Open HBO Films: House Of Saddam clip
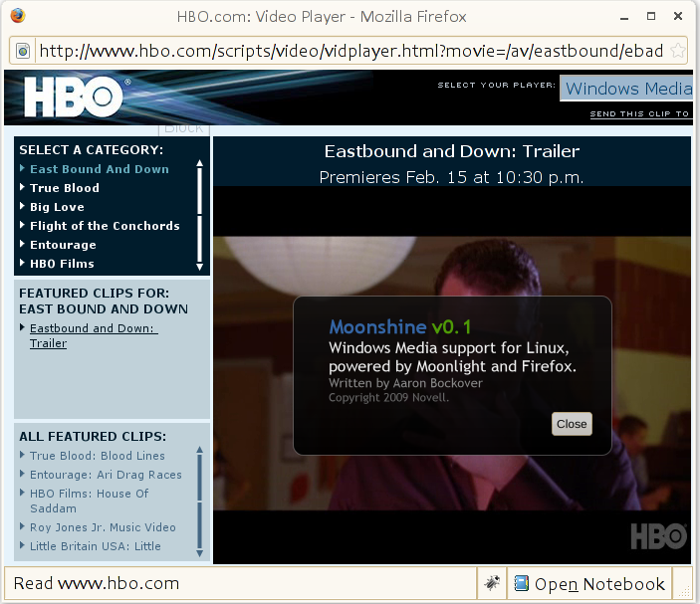This screenshot has height=604, width=700. click(90, 501)
